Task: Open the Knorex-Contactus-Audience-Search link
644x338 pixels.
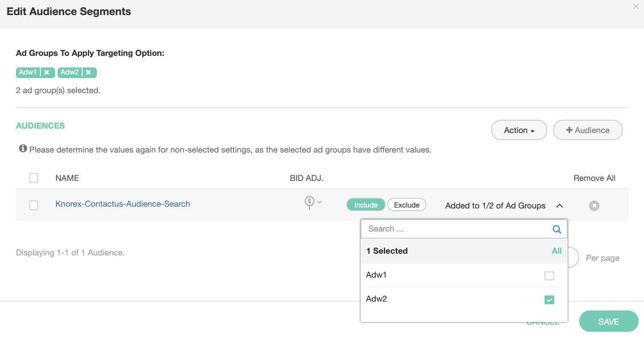Action: [123, 204]
